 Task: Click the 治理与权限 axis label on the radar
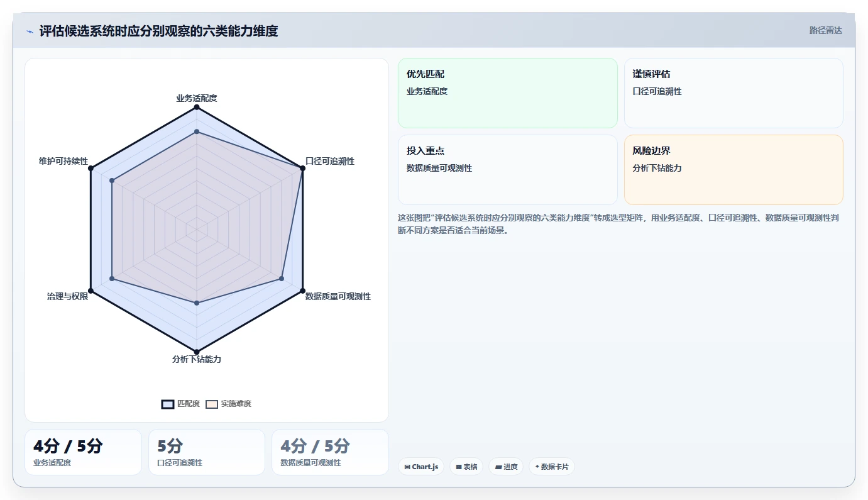(67, 296)
